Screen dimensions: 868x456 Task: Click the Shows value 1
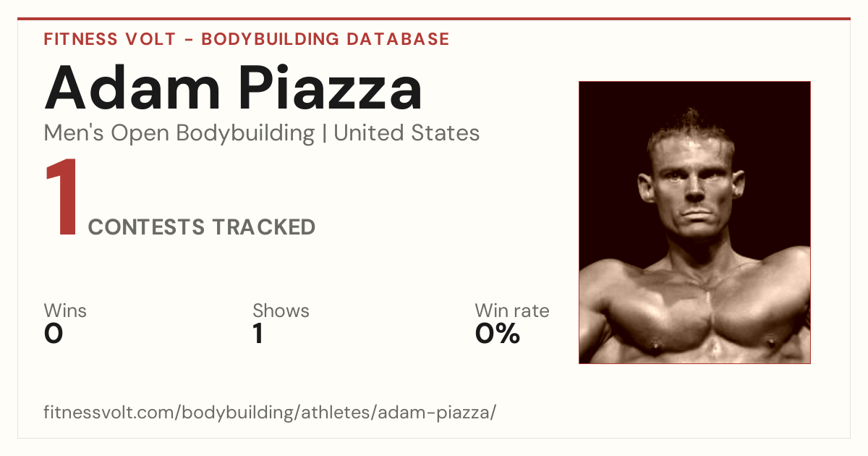tap(258, 334)
